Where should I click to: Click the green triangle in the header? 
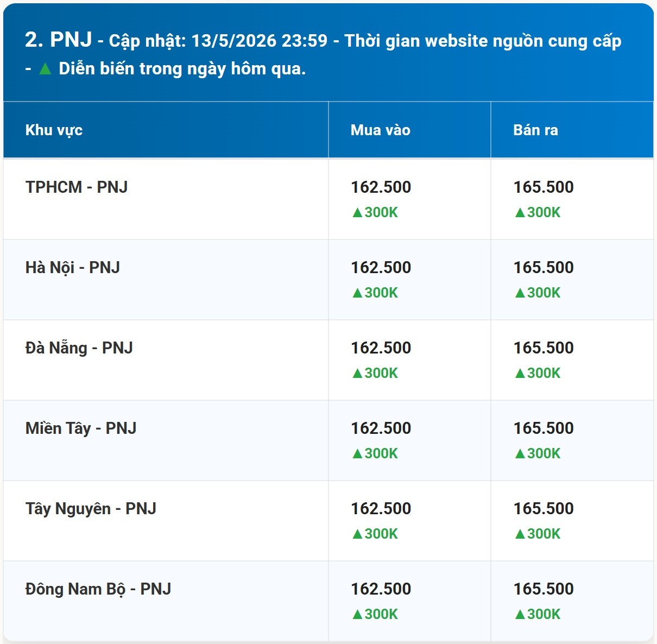(x=45, y=69)
